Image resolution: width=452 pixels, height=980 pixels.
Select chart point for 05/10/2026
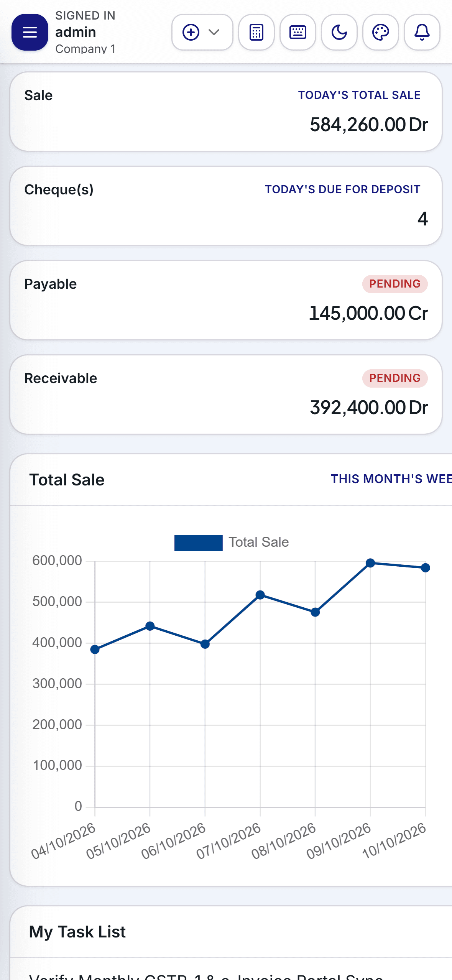tap(150, 626)
